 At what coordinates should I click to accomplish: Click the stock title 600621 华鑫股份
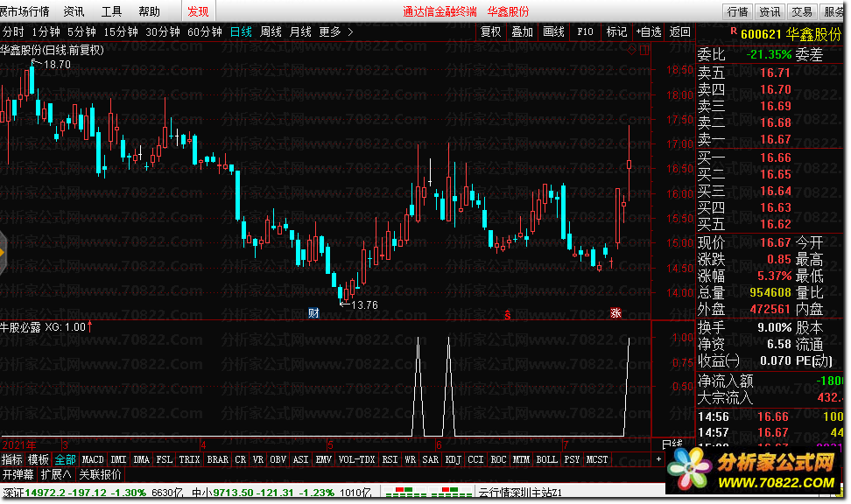coord(791,34)
